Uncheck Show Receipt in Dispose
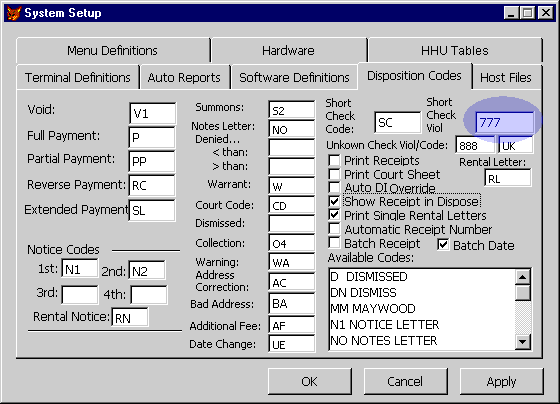The width and height of the screenshot is (560, 404). point(334,201)
